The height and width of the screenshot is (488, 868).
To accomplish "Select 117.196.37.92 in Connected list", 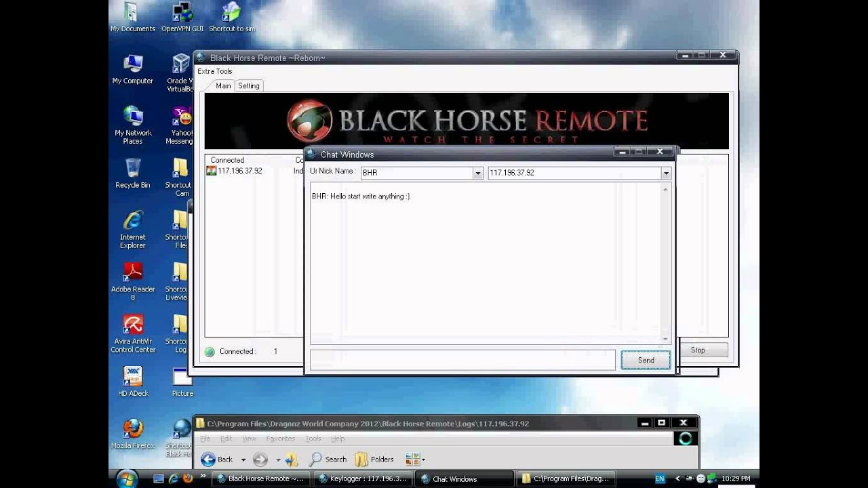I will 239,171.
